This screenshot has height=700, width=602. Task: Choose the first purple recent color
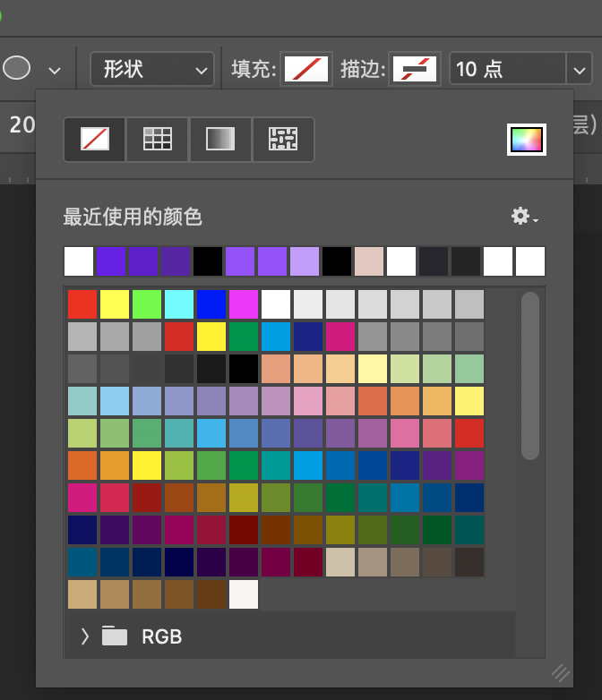coord(111,261)
